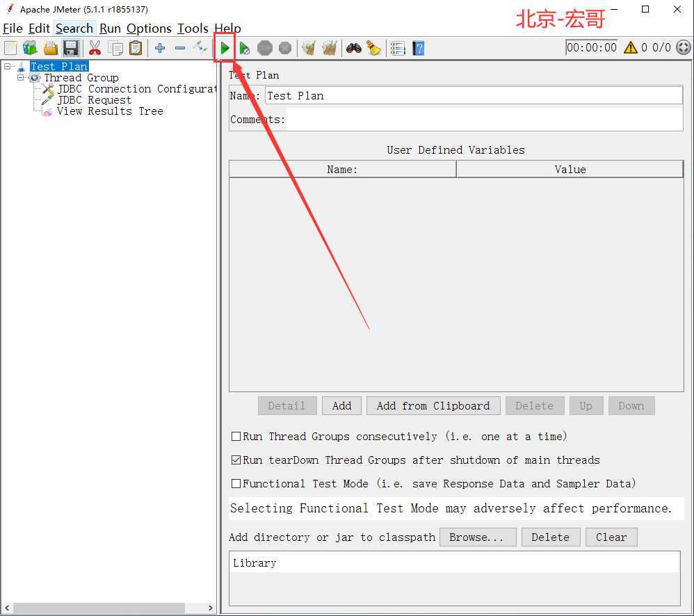Click the Name field containing Test Plan
The width and height of the screenshot is (694, 616).
[474, 95]
